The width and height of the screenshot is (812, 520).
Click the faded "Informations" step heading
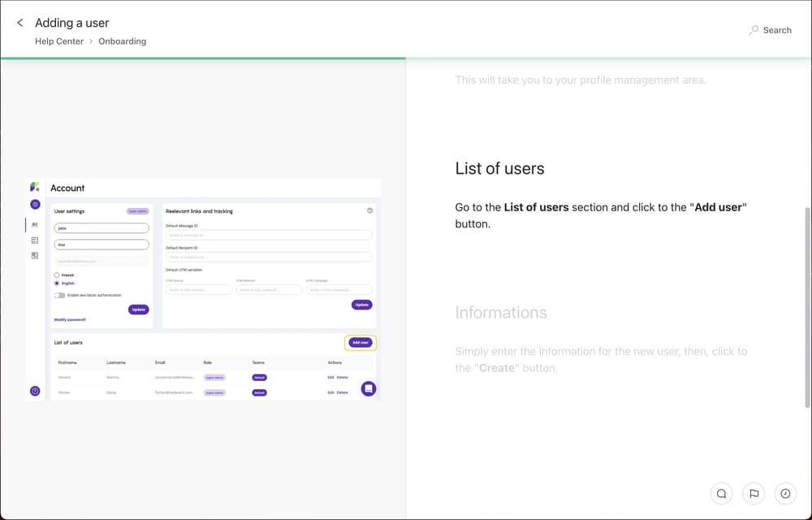coord(501,313)
